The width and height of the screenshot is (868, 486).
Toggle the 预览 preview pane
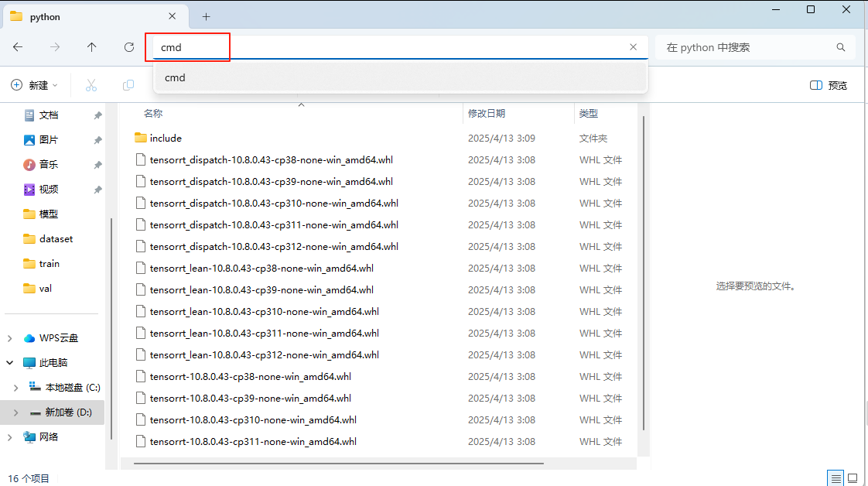point(828,85)
